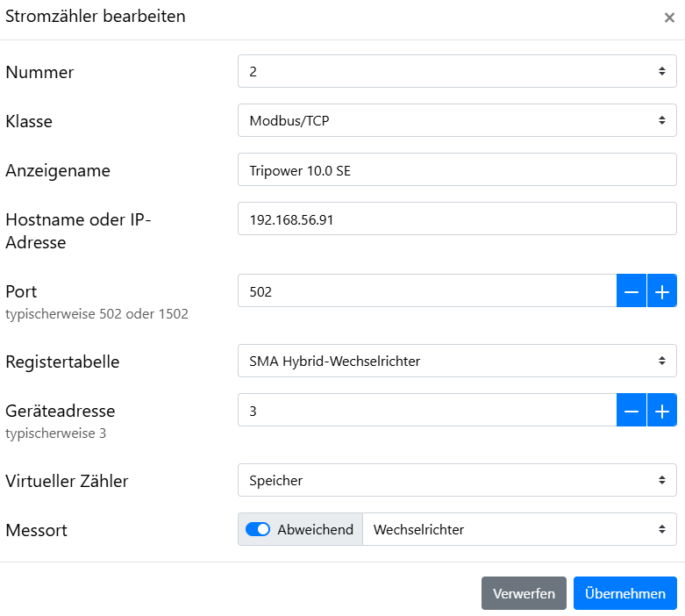Screen dimensions: 685x616
Task: Click the Abweichend label text
Action: click(315, 529)
